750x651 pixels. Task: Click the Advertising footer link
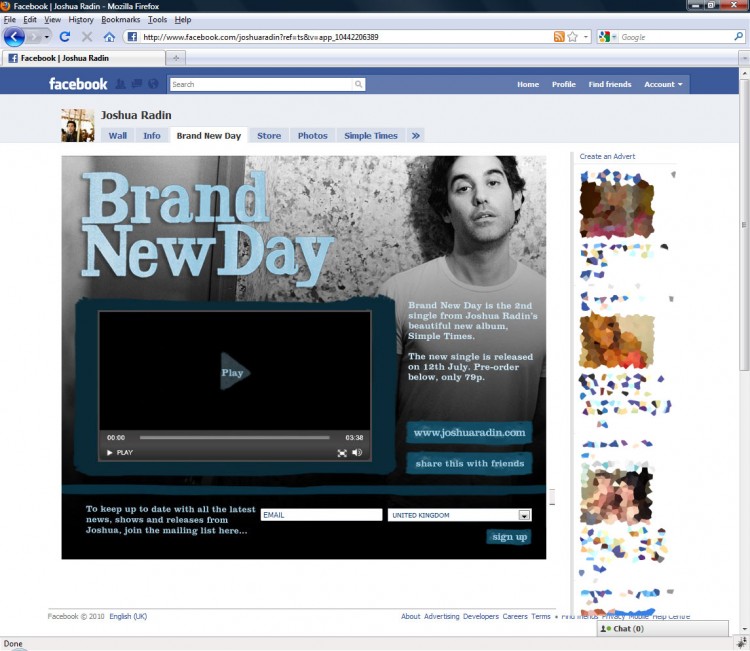[x=441, y=616]
